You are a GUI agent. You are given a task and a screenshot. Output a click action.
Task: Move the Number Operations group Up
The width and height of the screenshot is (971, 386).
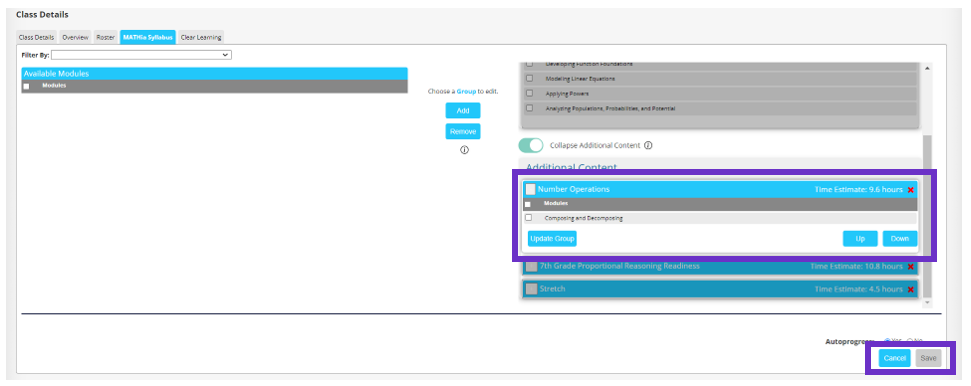pos(860,239)
